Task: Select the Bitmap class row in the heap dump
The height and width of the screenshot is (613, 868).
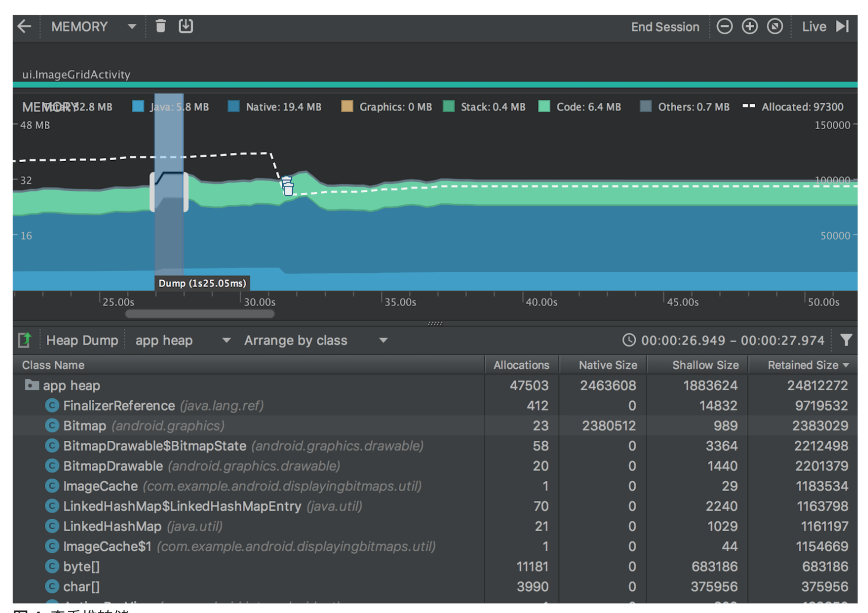Action: pos(211,426)
